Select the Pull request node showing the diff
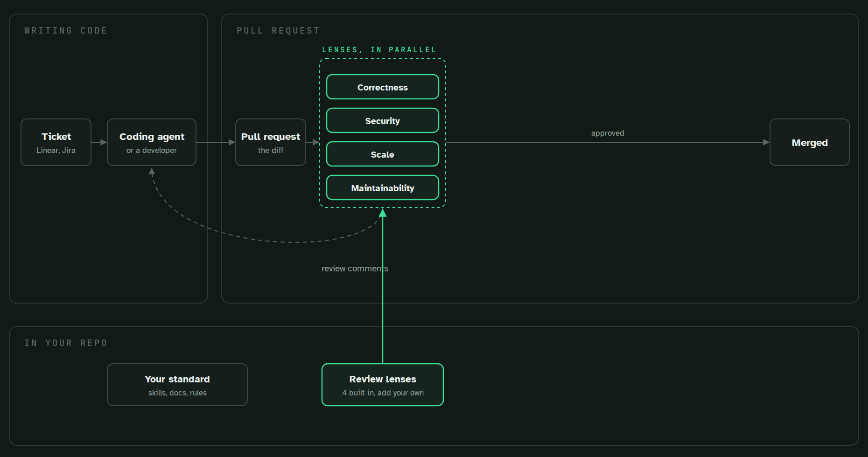868x457 pixels. tap(271, 142)
